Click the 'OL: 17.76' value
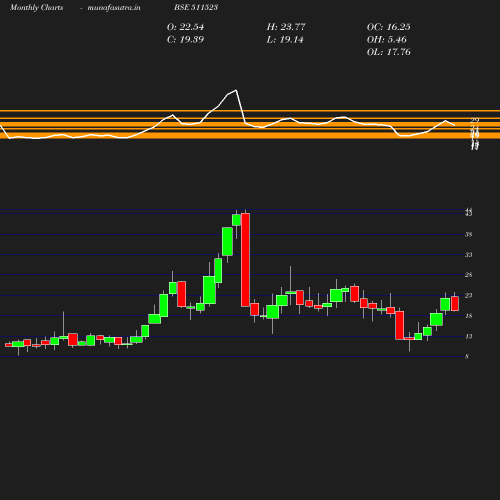The width and height of the screenshot is (500, 500). [389, 52]
